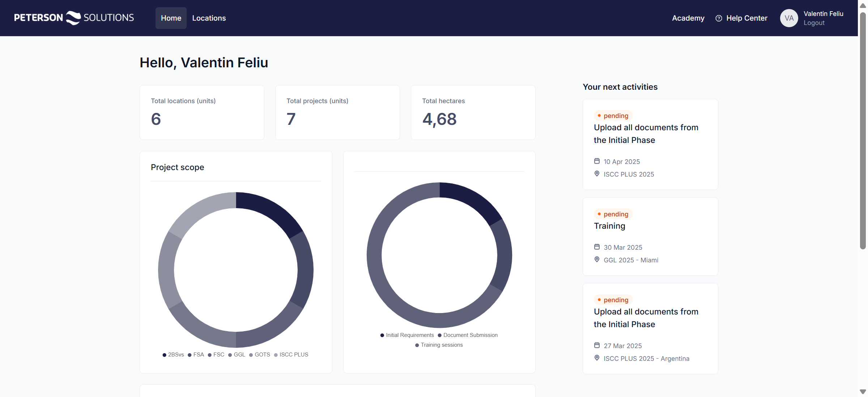868x397 pixels.
Task: Open the Home navigation tab
Action: click(x=171, y=18)
